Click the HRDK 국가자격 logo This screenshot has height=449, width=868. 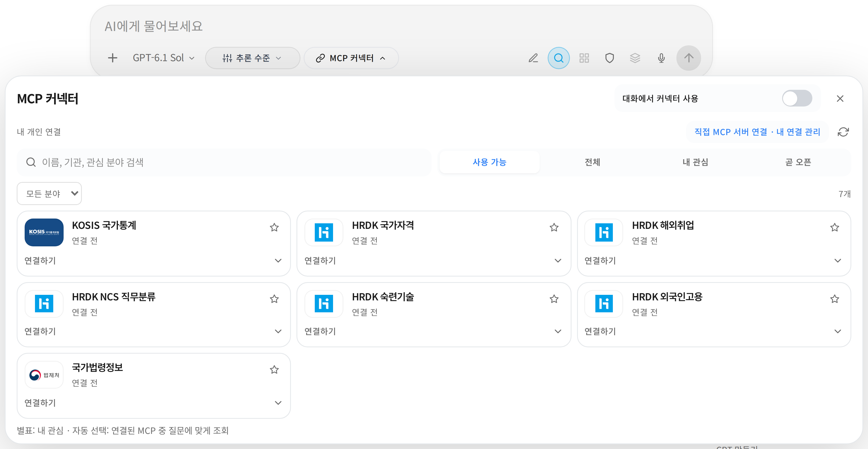tap(324, 232)
